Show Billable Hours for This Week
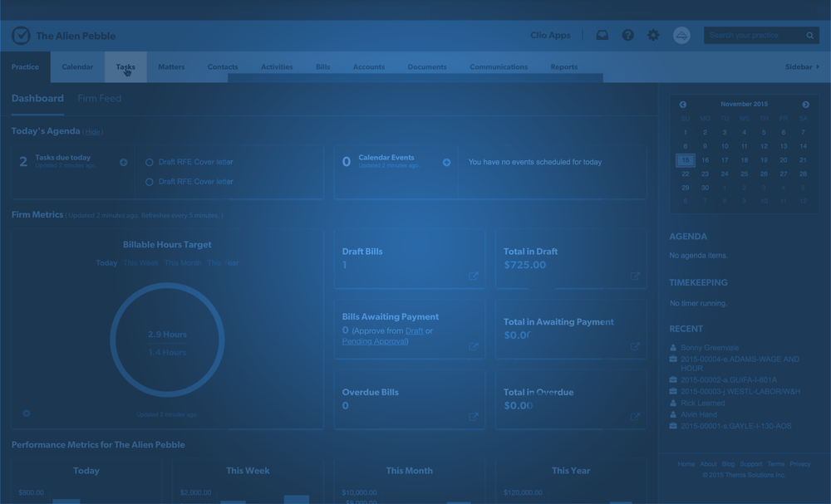The width and height of the screenshot is (831, 504). [141, 262]
